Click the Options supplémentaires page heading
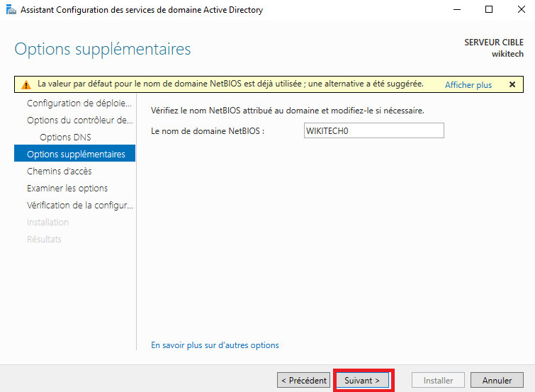Screen dimensions: 535x392 tap(103, 50)
